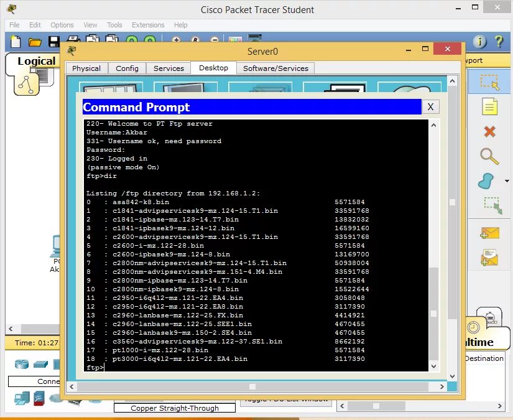This screenshot has height=420, width=513.
Task: Choose the Place Note tool icon
Action: point(489,107)
